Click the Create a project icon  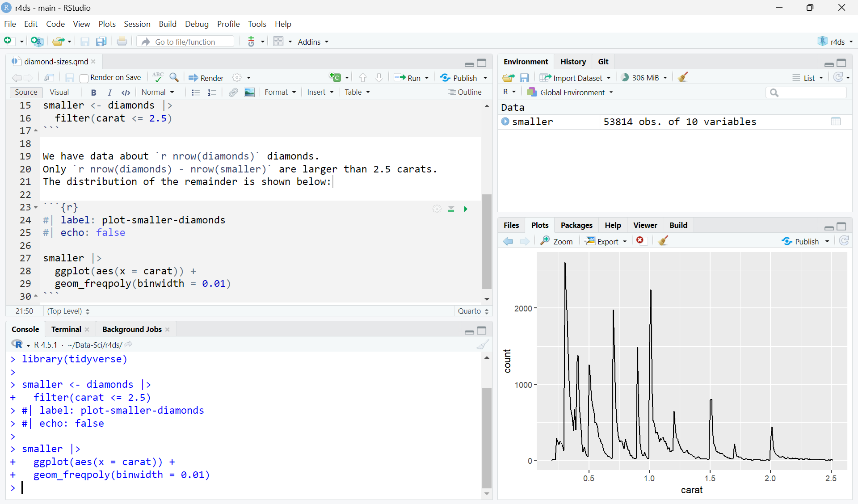pos(37,42)
